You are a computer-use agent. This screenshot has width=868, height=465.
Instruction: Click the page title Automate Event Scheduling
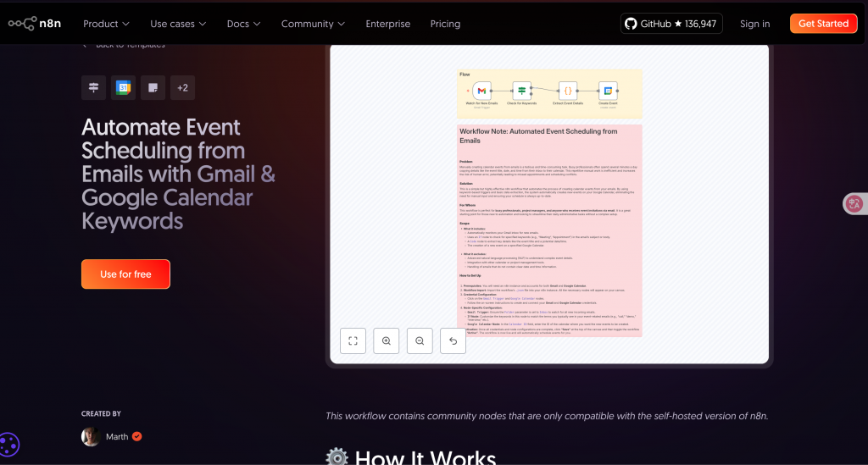[178, 174]
